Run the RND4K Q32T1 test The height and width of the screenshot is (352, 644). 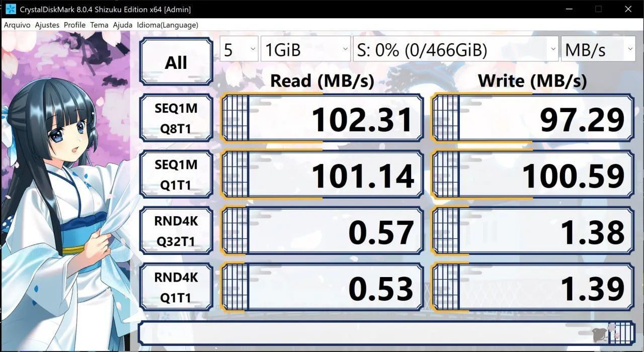176,231
